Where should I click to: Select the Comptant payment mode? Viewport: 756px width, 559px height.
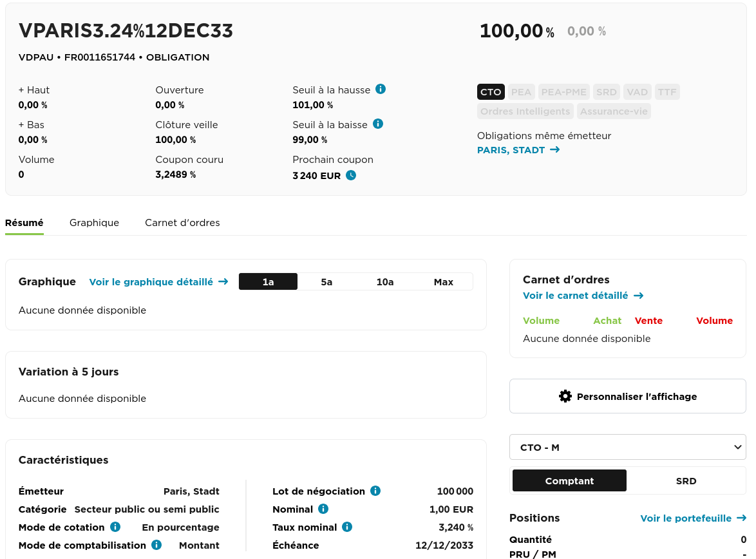pyautogui.click(x=569, y=480)
